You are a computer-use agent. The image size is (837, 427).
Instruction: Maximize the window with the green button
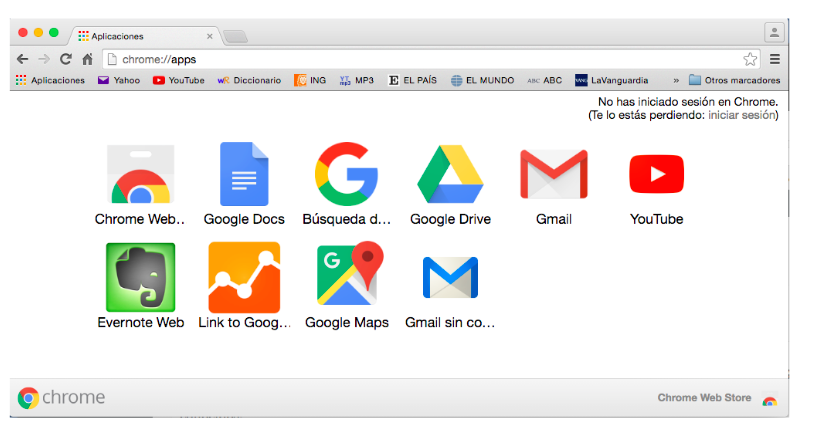point(54,33)
